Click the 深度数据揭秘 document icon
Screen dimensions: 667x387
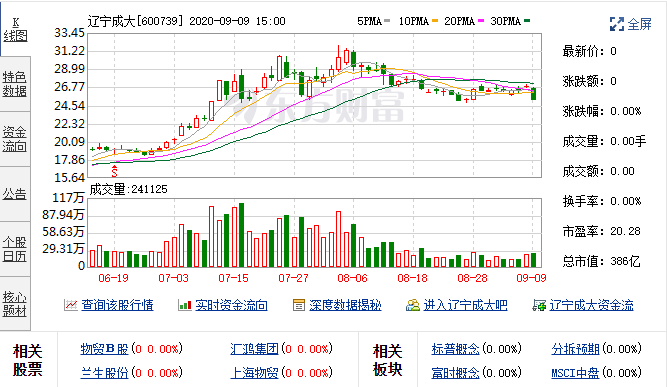299,305
